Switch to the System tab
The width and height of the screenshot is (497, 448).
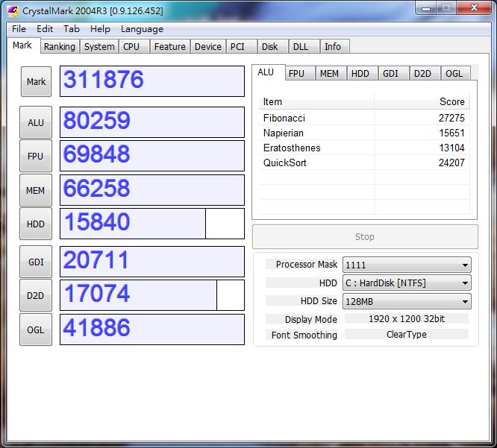coord(99,46)
